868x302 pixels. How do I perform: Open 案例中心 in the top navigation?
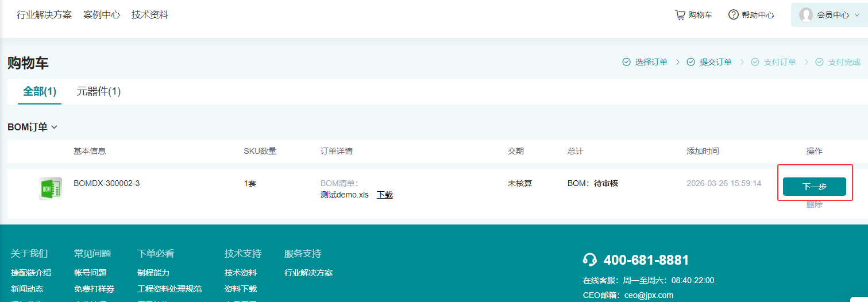point(102,15)
